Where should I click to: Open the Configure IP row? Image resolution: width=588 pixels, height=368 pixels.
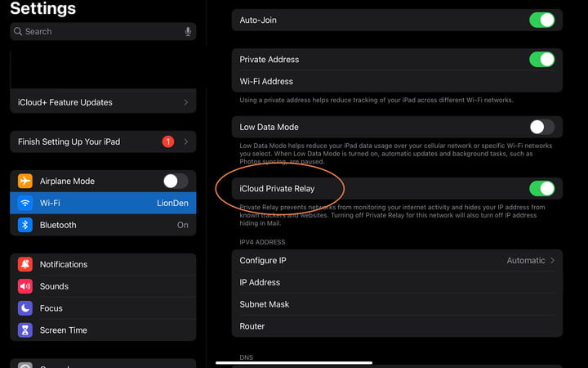click(x=397, y=260)
